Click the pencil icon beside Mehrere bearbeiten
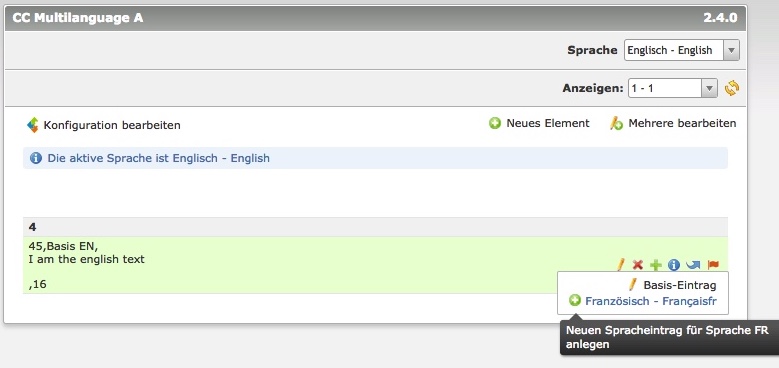Screen dimensions: 779x368 (616, 123)
